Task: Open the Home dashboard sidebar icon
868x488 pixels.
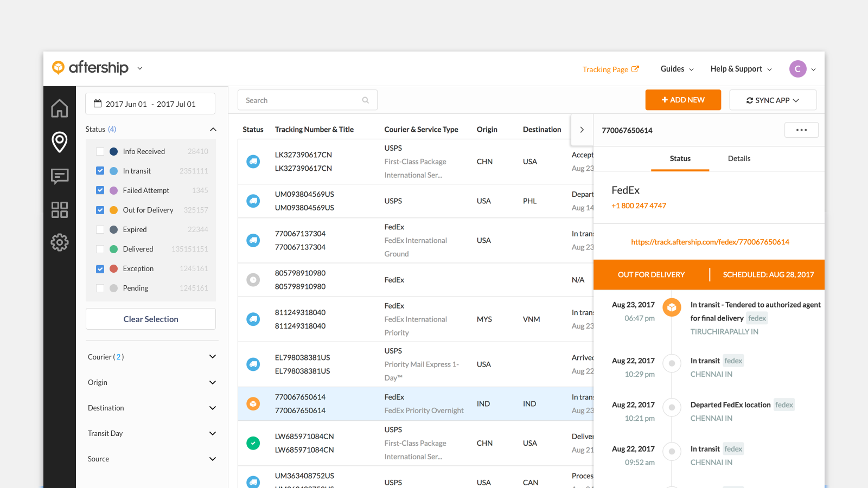Action: point(60,108)
